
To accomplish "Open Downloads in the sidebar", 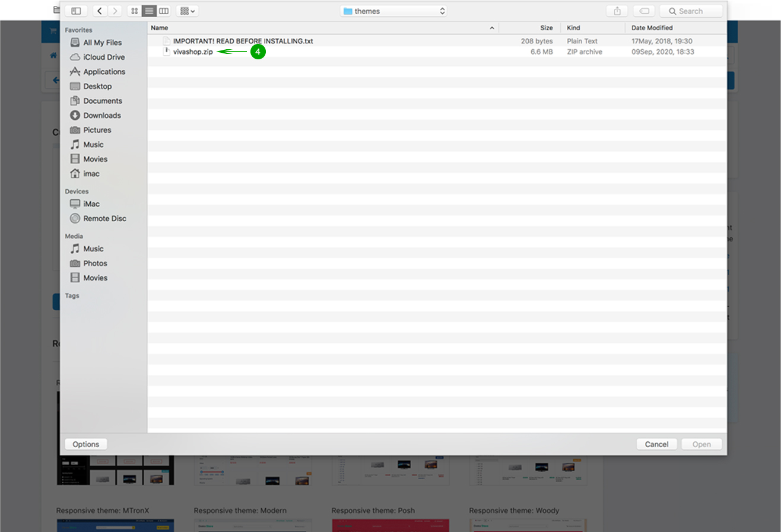I will 101,116.
